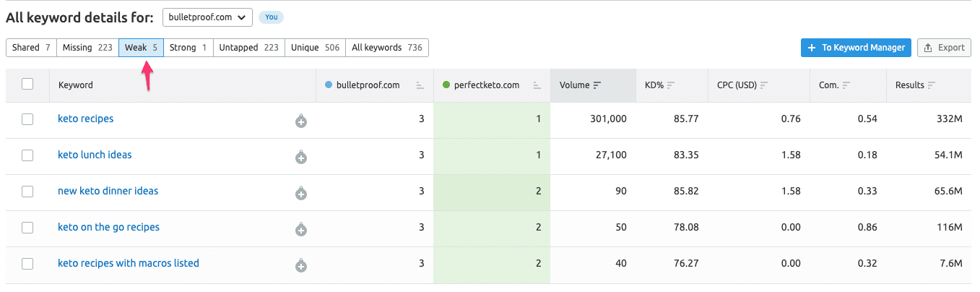
Task: Click volume value 301,000
Action: [x=607, y=119]
